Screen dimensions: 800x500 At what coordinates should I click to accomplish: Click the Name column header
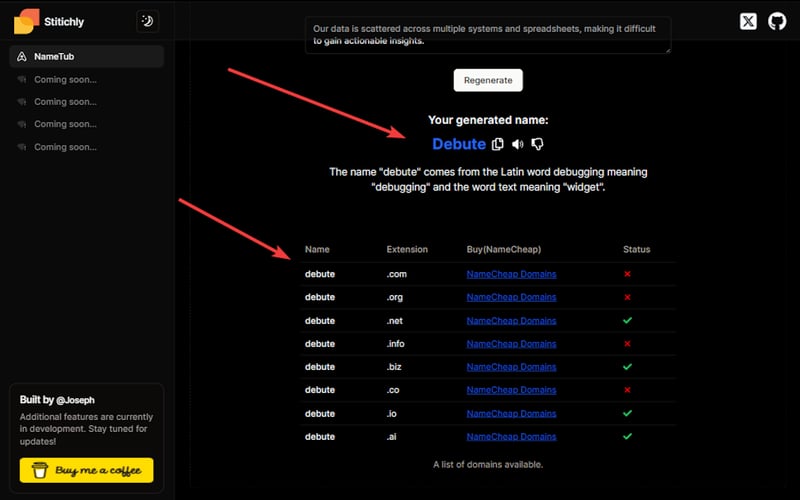[x=317, y=249]
